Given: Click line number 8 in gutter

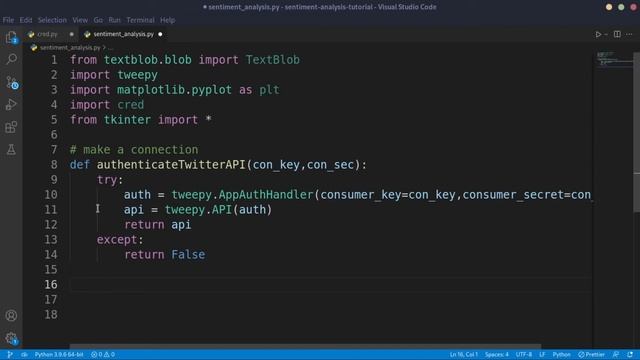Looking at the screenshot, I should pyautogui.click(x=54, y=165).
